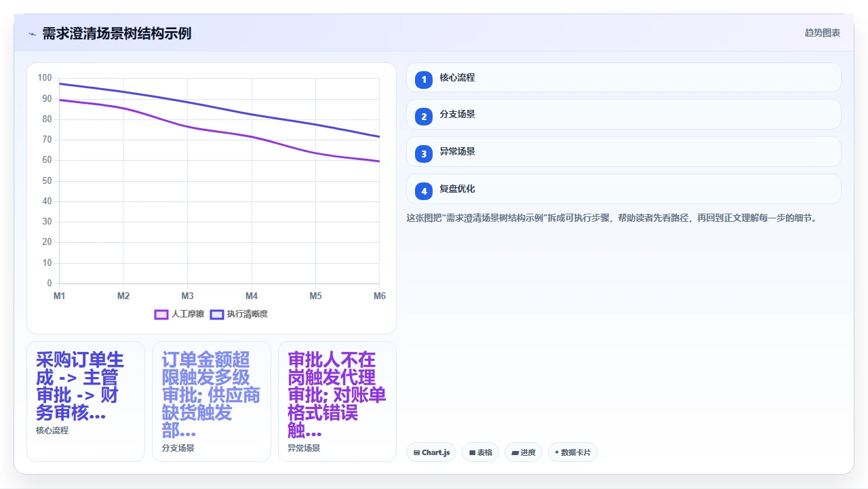
Task: Click the M4 axis label
Action: 252,296
